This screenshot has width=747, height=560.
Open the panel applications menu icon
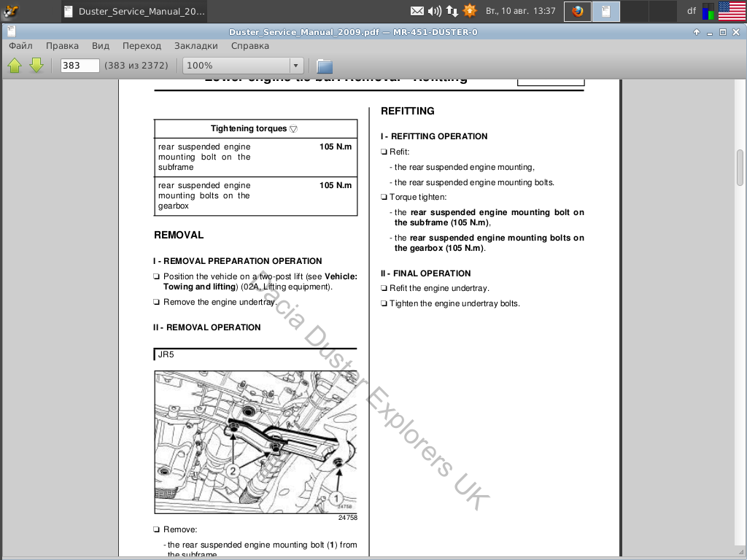10,11
